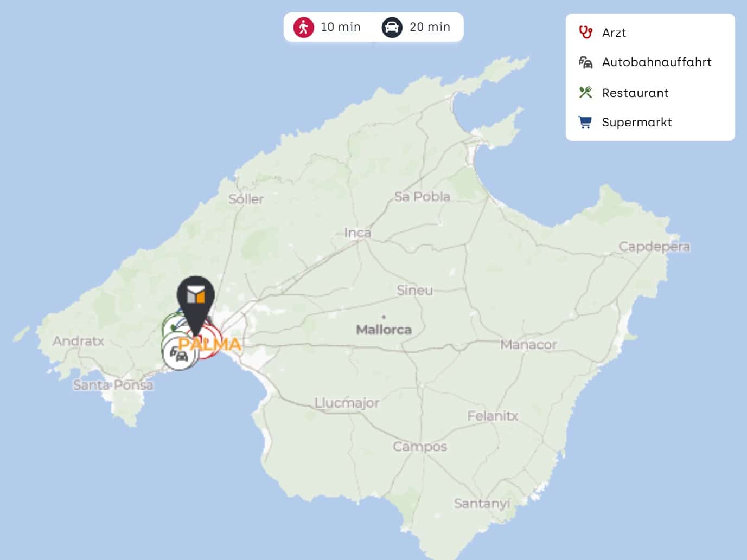Click the Santanyí label on map
The height and width of the screenshot is (560, 747).
click(482, 504)
